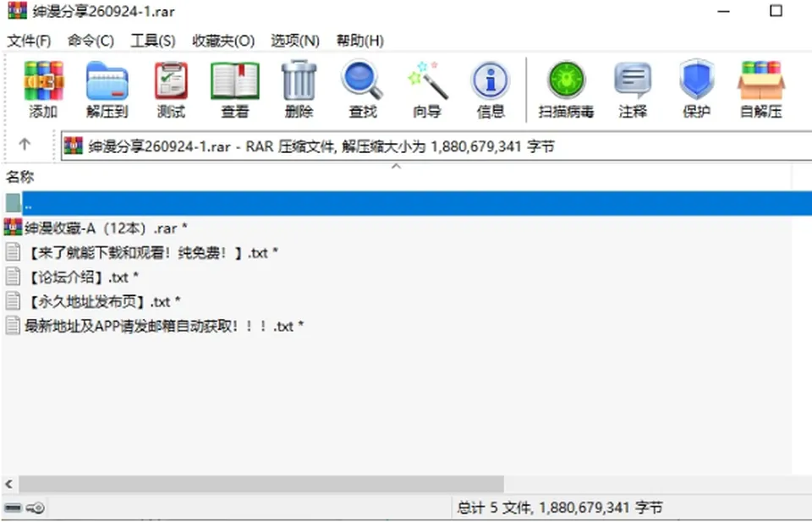Select the 绅漫收藏-A（12本）.rar file
Viewport: 812px width, 522px height.
96,228
